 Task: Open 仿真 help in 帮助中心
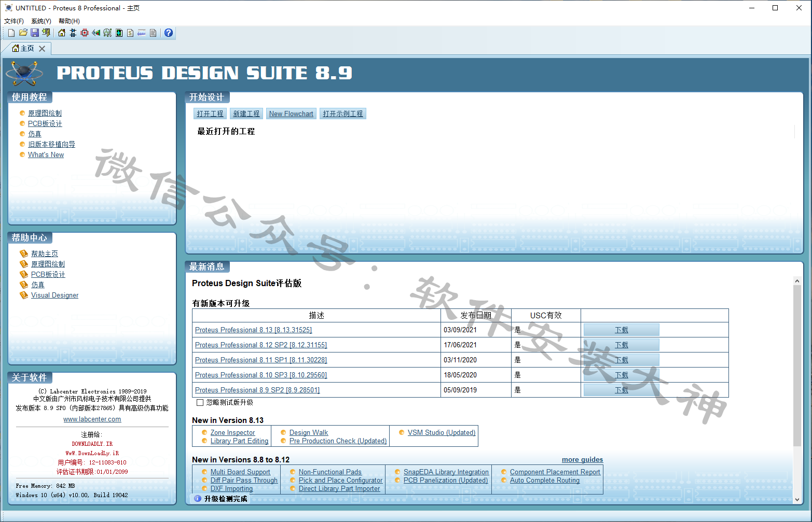point(38,285)
